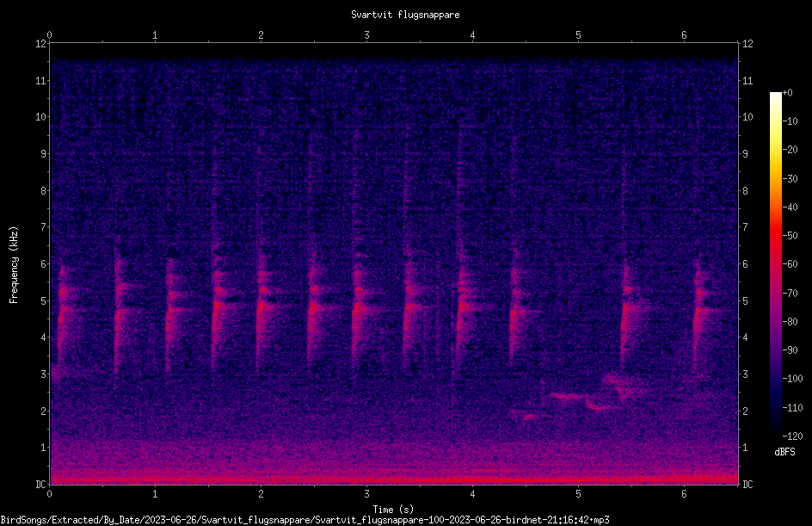Click the '-90' colorbar label
The width and height of the screenshot is (812, 526).
(x=790, y=350)
